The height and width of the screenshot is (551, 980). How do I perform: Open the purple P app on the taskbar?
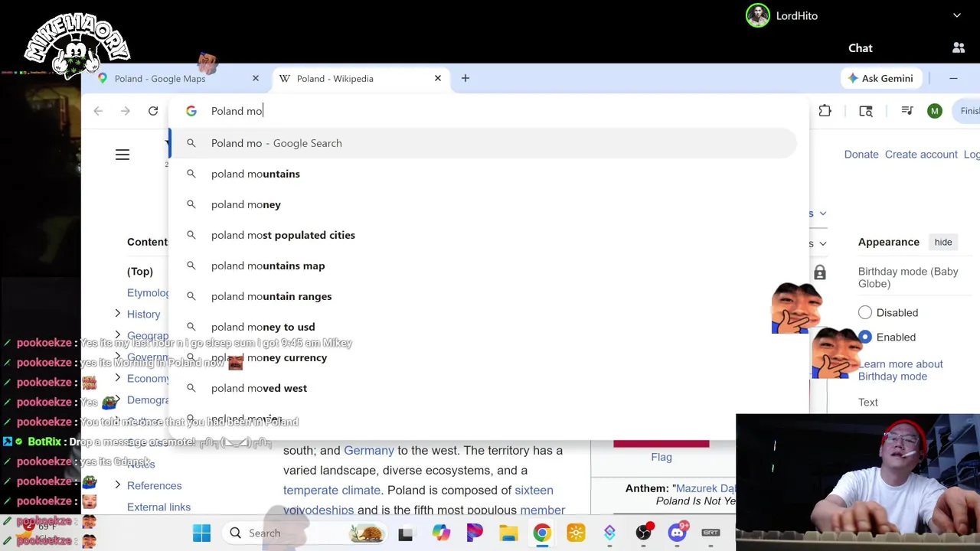[474, 533]
